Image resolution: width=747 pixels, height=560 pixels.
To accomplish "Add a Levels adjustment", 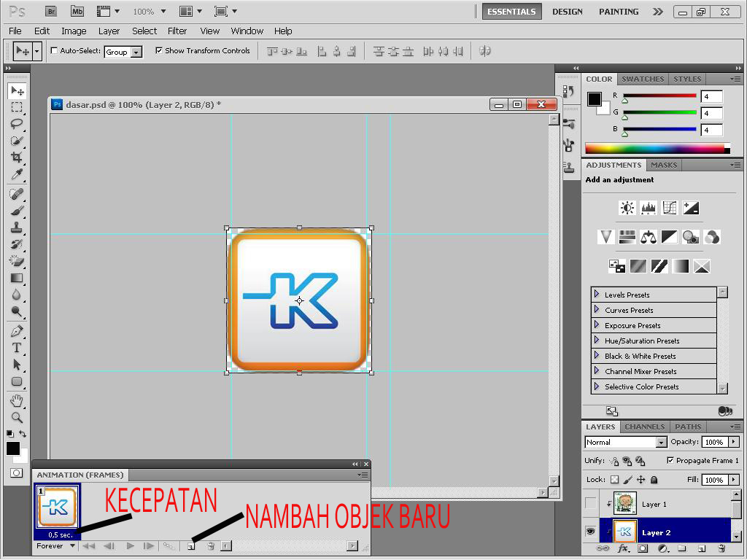I will (x=649, y=208).
